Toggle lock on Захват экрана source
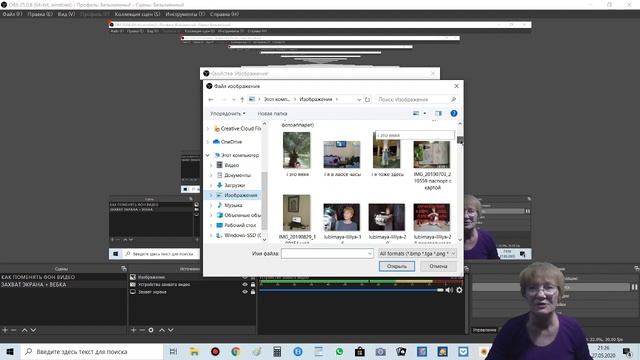640x360 pixels. click(x=253, y=292)
